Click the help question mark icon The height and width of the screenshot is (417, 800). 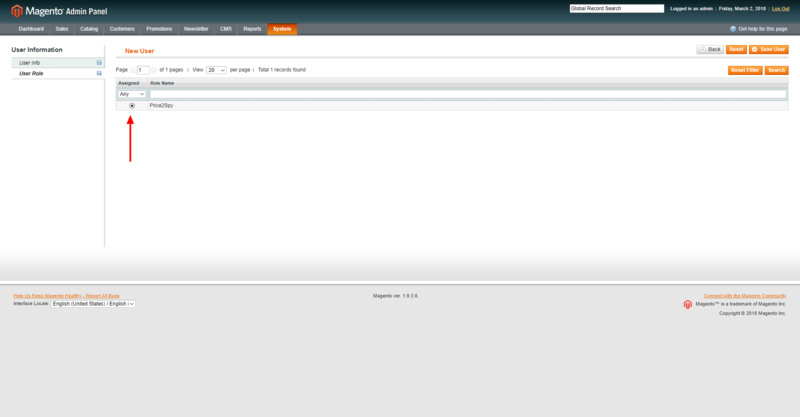[733, 29]
